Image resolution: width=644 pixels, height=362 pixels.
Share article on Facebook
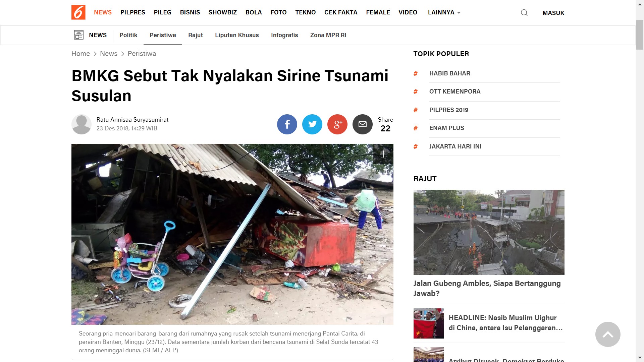pos(287,124)
